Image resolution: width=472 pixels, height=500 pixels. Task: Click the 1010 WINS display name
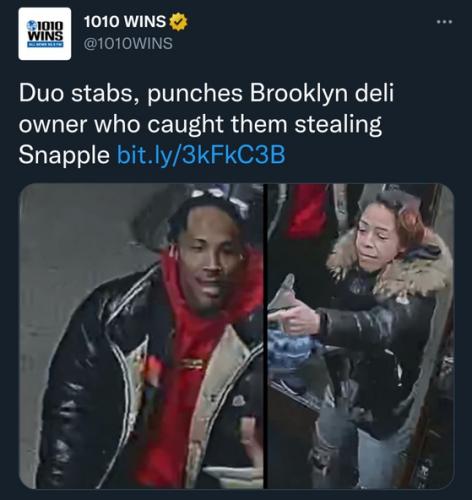125,22
